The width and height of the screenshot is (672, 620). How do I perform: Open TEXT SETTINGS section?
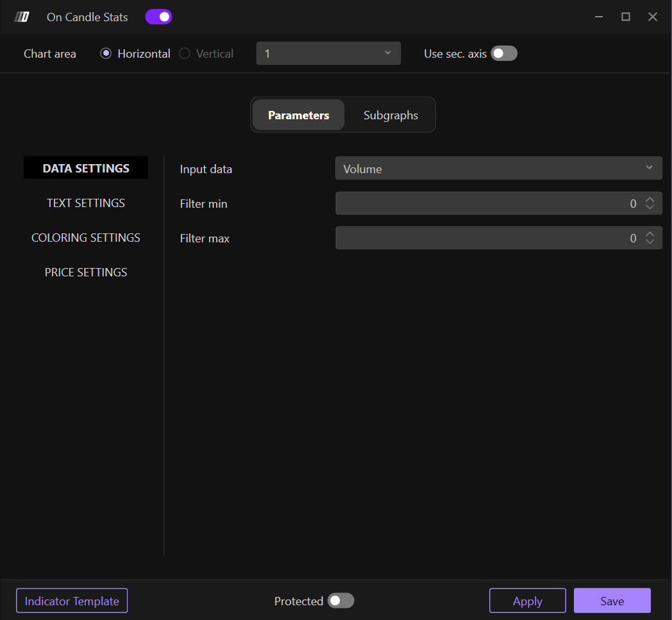[86, 203]
